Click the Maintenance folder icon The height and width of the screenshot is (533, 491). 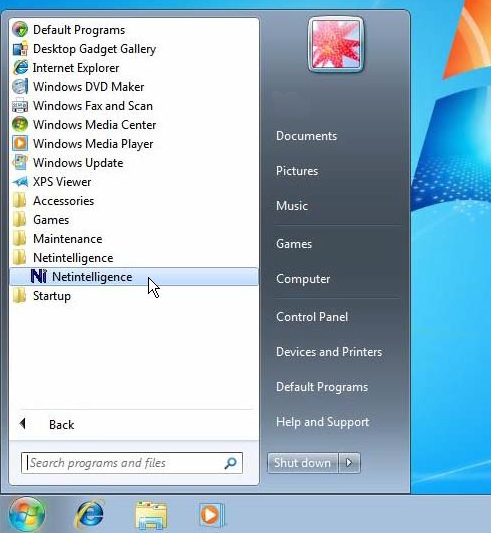point(19,239)
